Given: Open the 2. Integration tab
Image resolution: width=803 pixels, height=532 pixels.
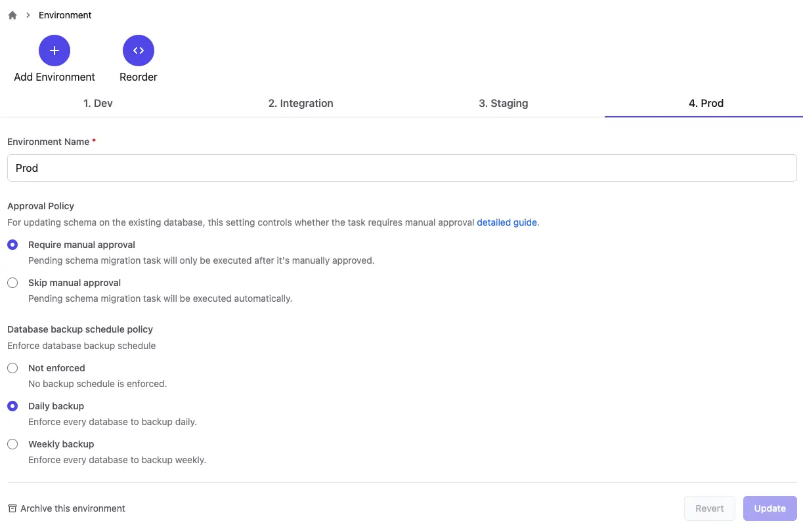Looking at the screenshot, I should point(301,103).
